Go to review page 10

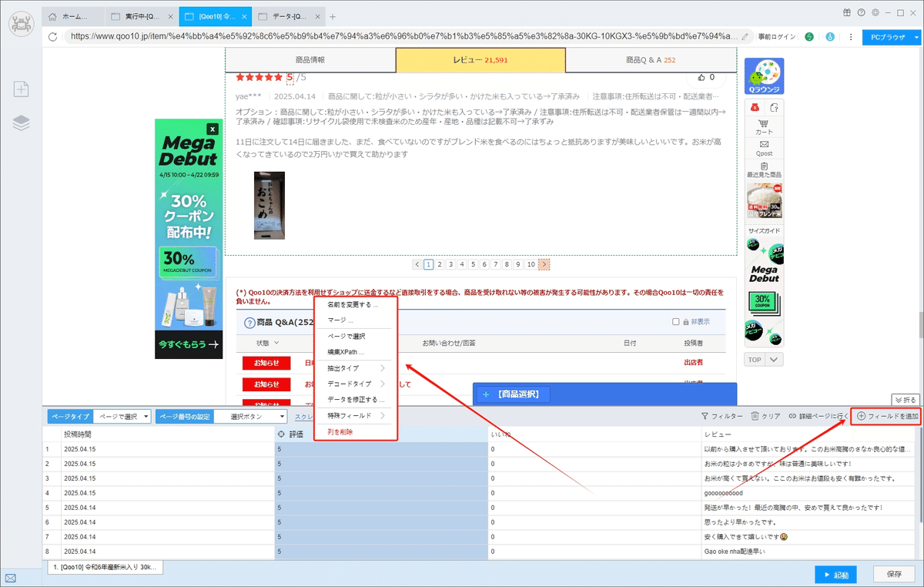[531, 264]
